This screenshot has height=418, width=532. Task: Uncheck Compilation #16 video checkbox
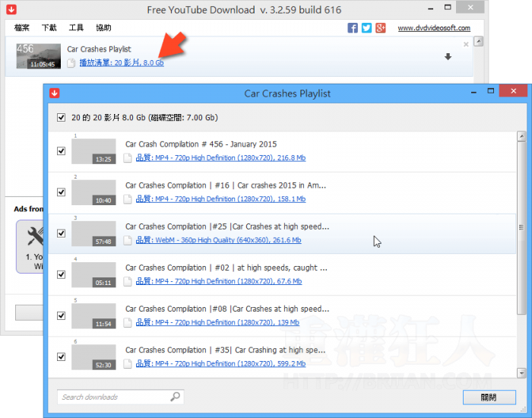(x=61, y=192)
